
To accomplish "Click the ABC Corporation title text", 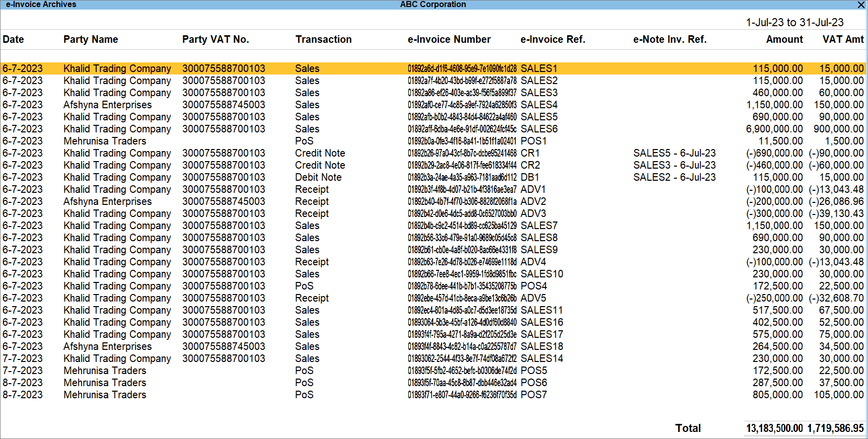I will click(433, 5).
